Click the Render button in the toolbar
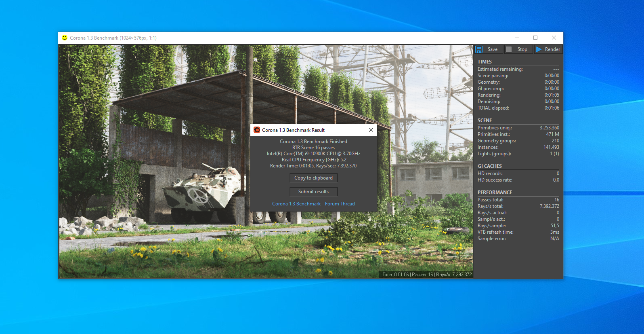This screenshot has height=334, width=644. coord(548,49)
